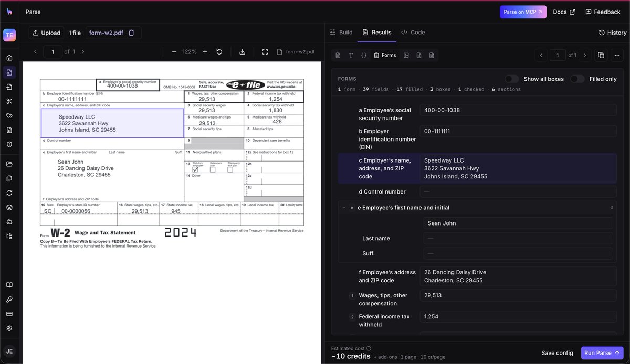Open the Build tab
630x364 pixels.
[341, 33]
